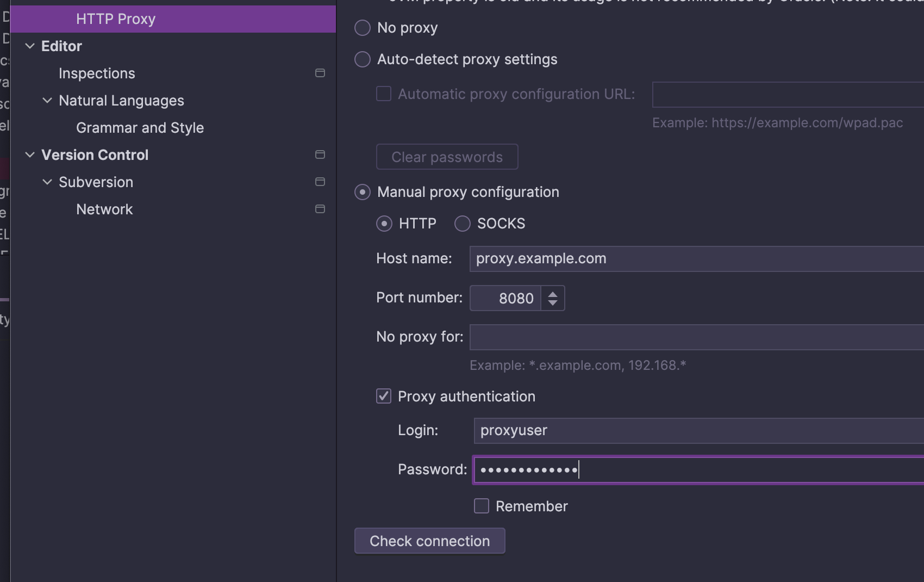Screen dimensions: 924x582
Task: Click project-level icon beside Version Control
Action: pyautogui.click(x=320, y=155)
